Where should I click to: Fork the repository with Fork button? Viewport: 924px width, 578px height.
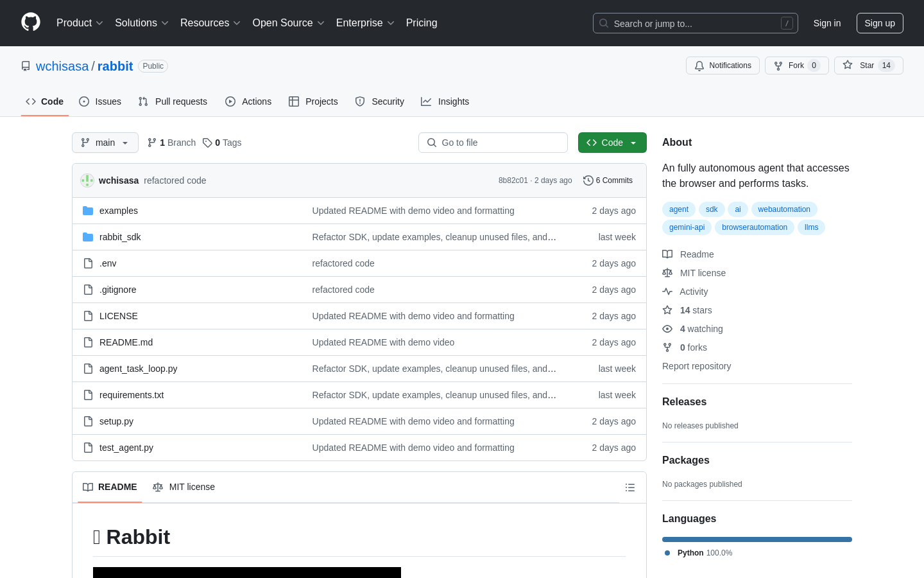tap(797, 66)
